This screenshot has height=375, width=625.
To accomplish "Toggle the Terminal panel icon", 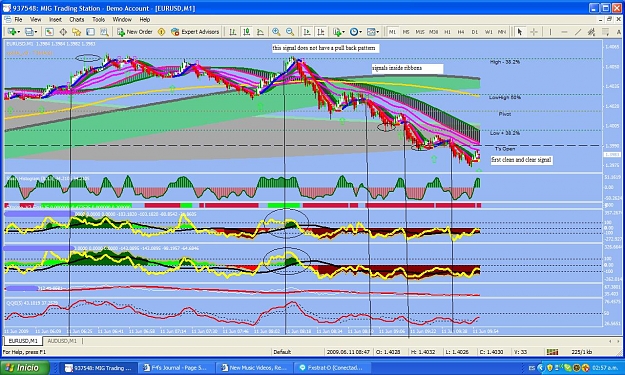I will (x=90, y=32).
